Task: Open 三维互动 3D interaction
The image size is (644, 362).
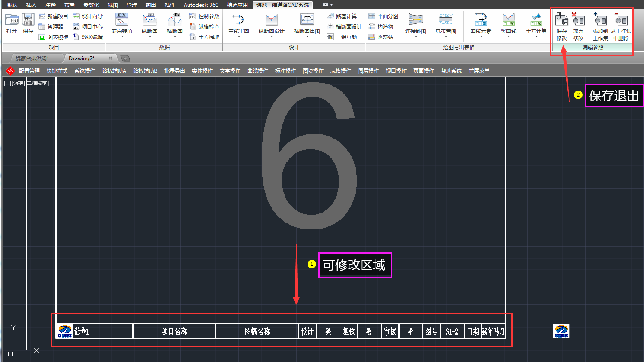Action: click(342, 37)
